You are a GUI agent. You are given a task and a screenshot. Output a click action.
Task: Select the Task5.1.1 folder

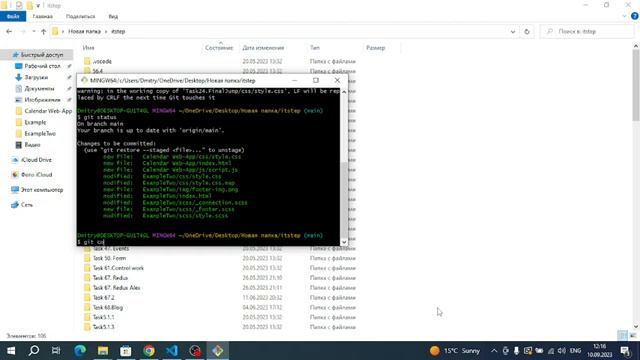[x=103, y=317]
